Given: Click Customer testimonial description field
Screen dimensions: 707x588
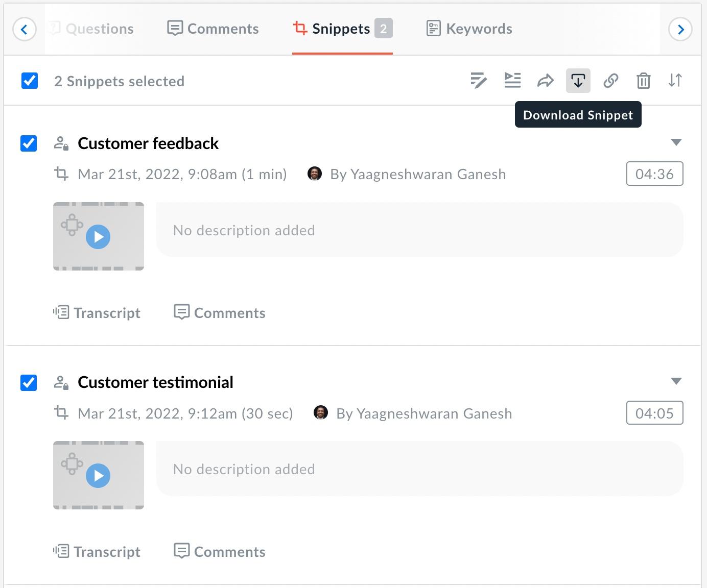Looking at the screenshot, I should click(x=419, y=469).
